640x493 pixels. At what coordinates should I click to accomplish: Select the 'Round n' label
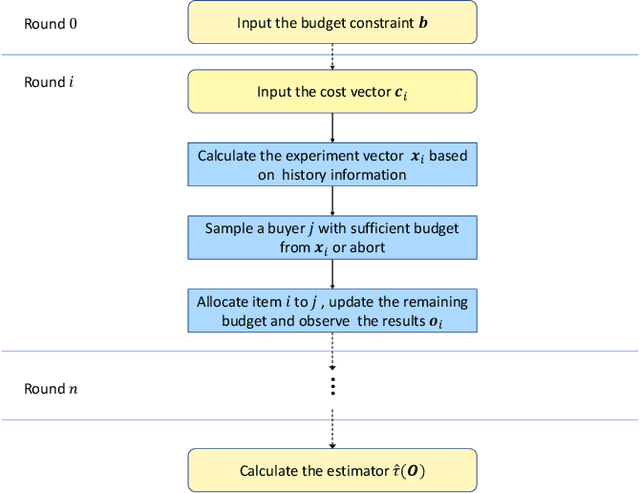point(49,388)
